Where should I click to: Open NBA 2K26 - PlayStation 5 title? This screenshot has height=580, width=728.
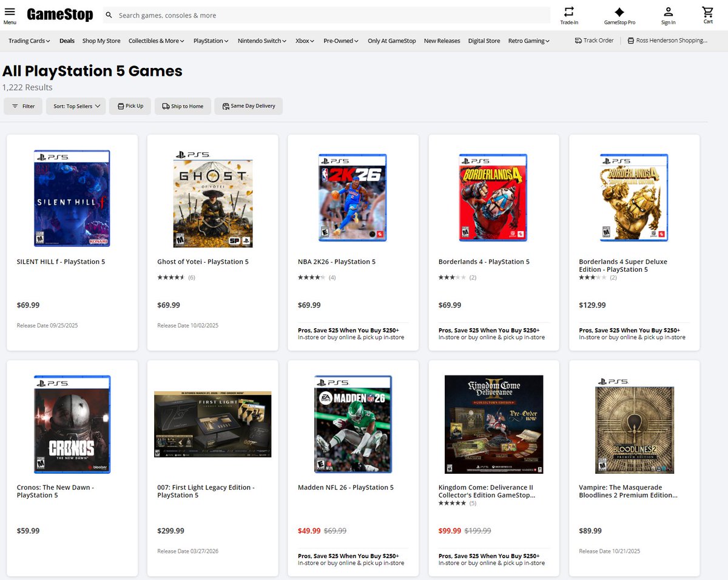point(337,262)
